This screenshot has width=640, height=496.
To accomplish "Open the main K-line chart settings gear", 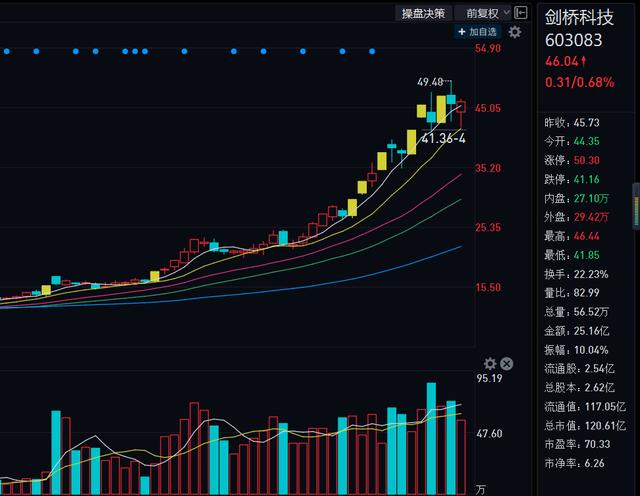I will [515, 32].
